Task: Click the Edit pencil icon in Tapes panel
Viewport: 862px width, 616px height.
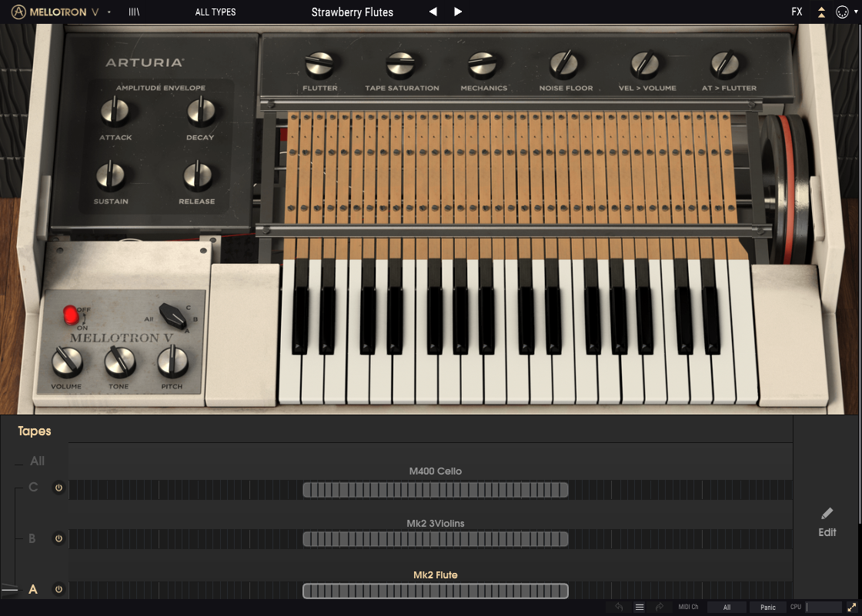Action: coord(827,514)
